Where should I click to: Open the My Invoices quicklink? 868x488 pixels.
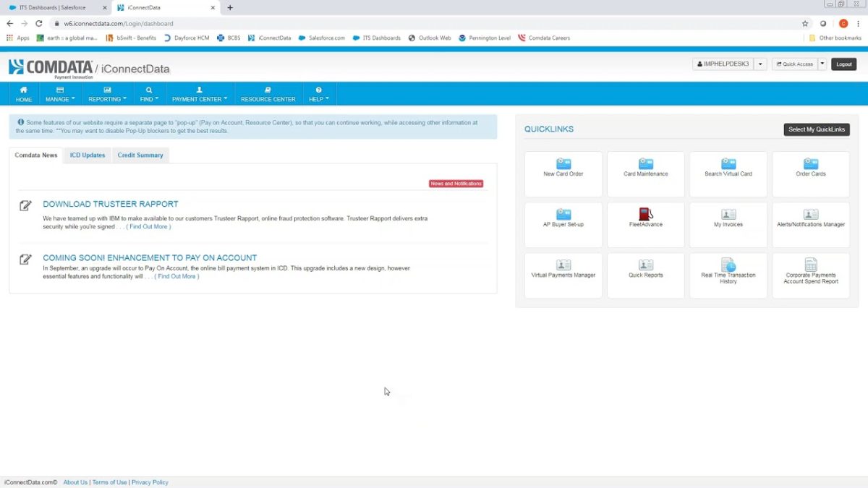(x=728, y=224)
